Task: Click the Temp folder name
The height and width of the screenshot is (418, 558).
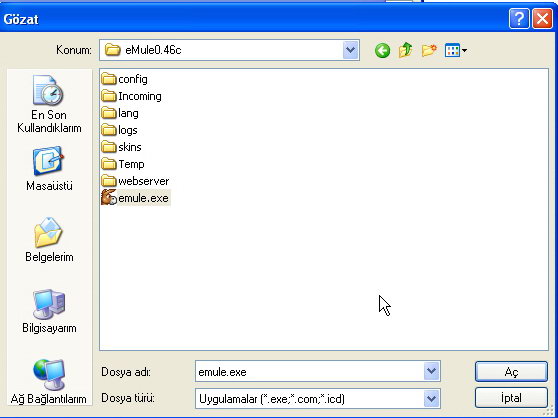Action: click(131, 164)
